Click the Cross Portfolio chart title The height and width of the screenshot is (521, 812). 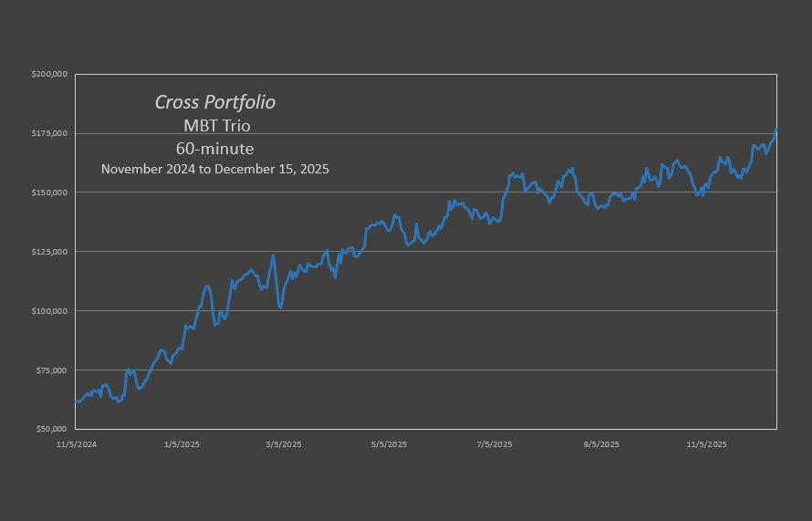pyautogui.click(x=214, y=102)
